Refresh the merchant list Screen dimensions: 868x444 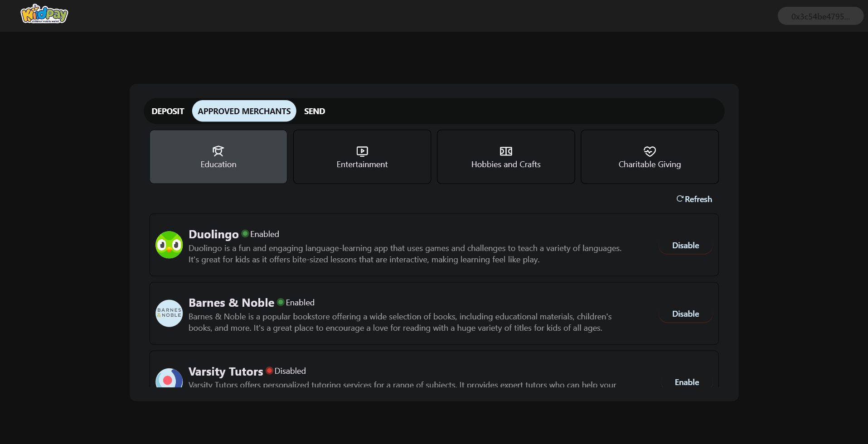[x=694, y=199]
